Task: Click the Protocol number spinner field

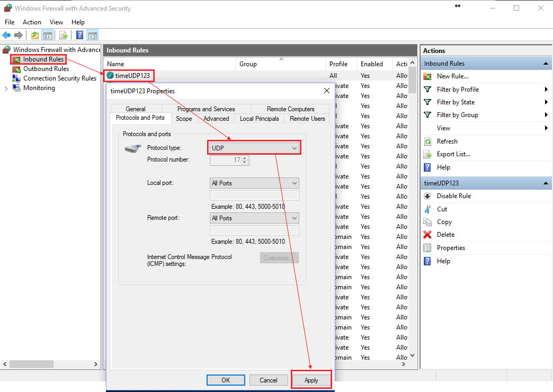Action: pyautogui.click(x=229, y=160)
